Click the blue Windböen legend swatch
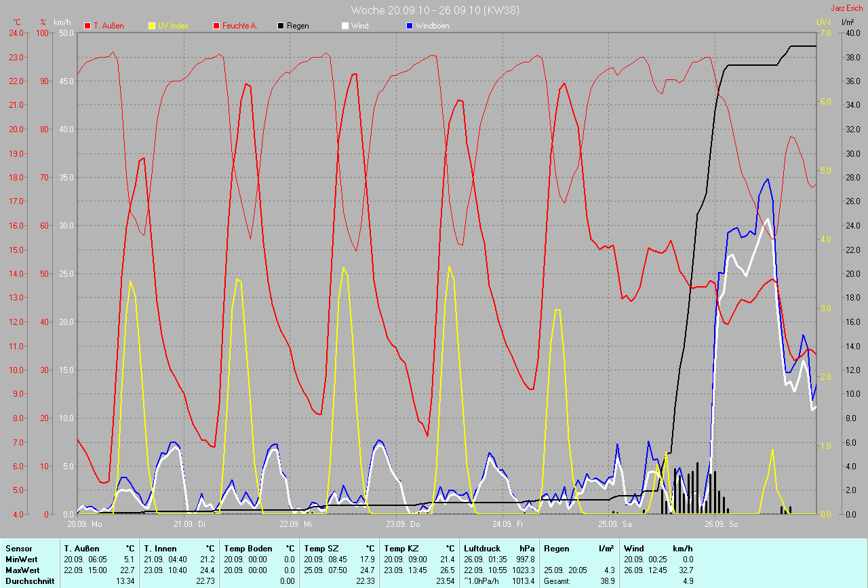Image resolution: width=868 pixels, height=588 pixels. tap(410, 26)
